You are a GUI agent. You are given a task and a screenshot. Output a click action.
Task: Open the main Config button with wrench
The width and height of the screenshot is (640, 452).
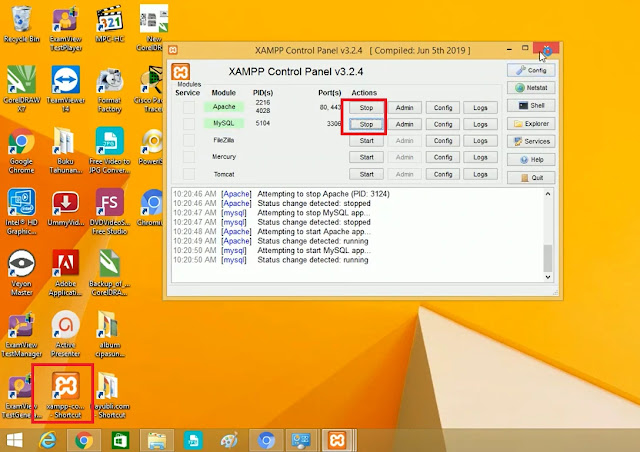(531, 70)
